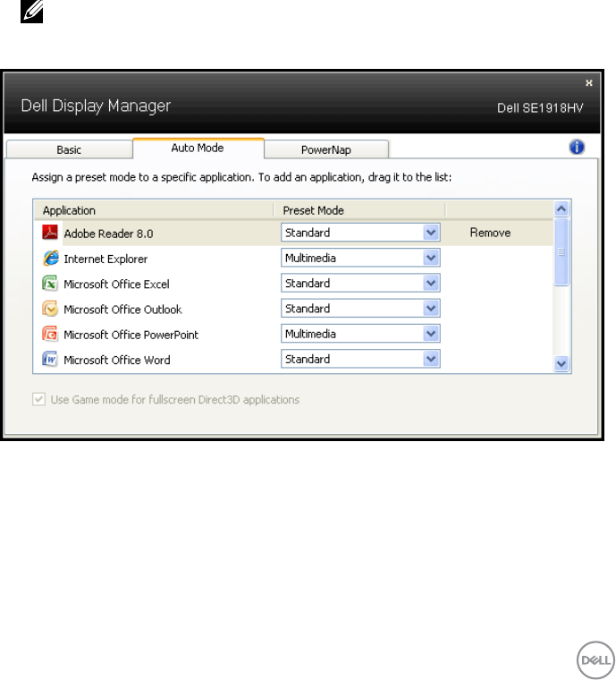Click the Microsoft Office Word icon
Viewport: 616px width, 680px height.
50,359
